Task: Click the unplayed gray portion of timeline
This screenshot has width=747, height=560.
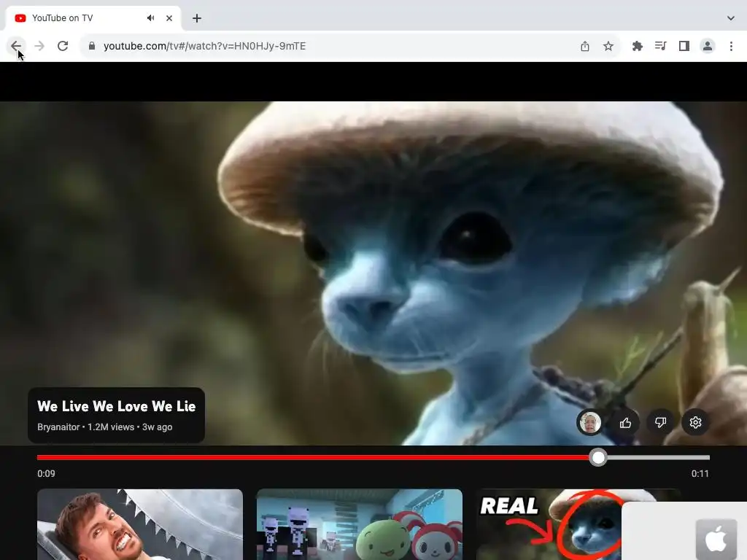Action: (659, 458)
